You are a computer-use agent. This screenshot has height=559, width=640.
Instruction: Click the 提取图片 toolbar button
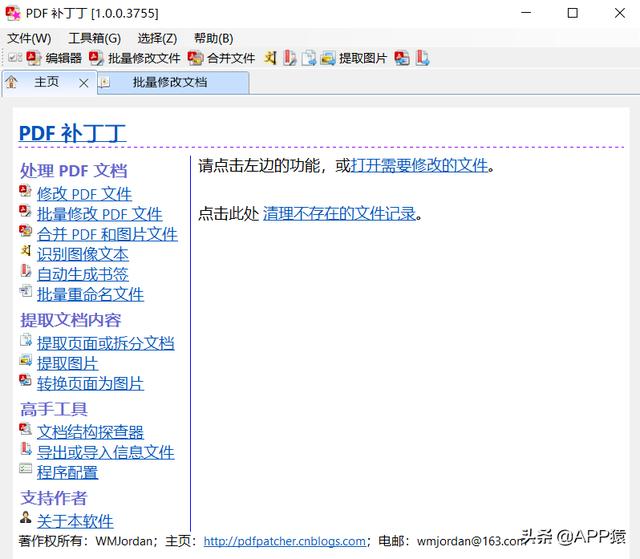pyautogui.click(x=353, y=58)
